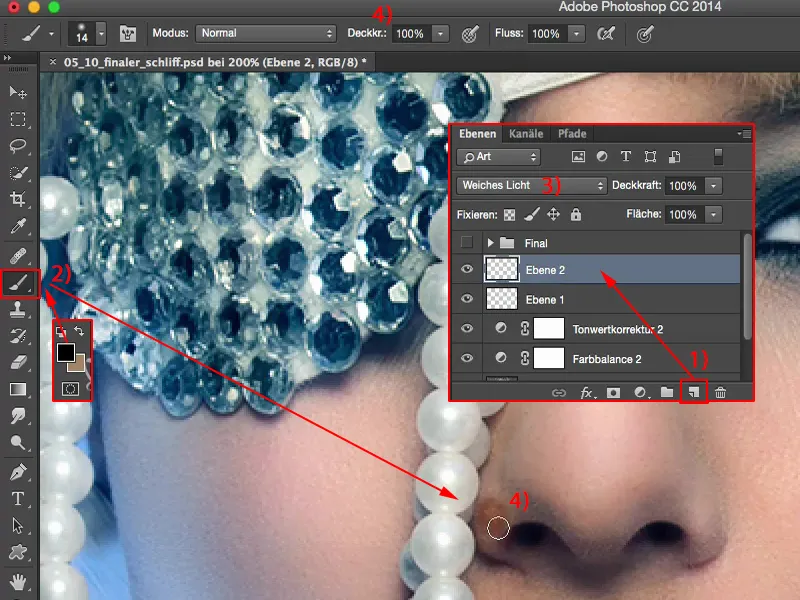The height and width of the screenshot is (600, 800).
Task: Delete layer with trash icon
Action: click(x=720, y=392)
